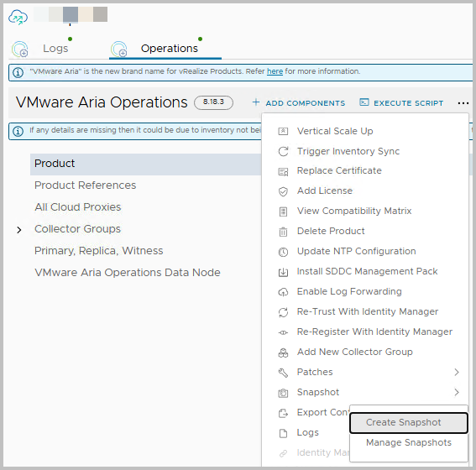Click the Re-Trust With Identity Manager icon
Viewport: 476px width, 470px height.
pyautogui.click(x=283, y=312)
